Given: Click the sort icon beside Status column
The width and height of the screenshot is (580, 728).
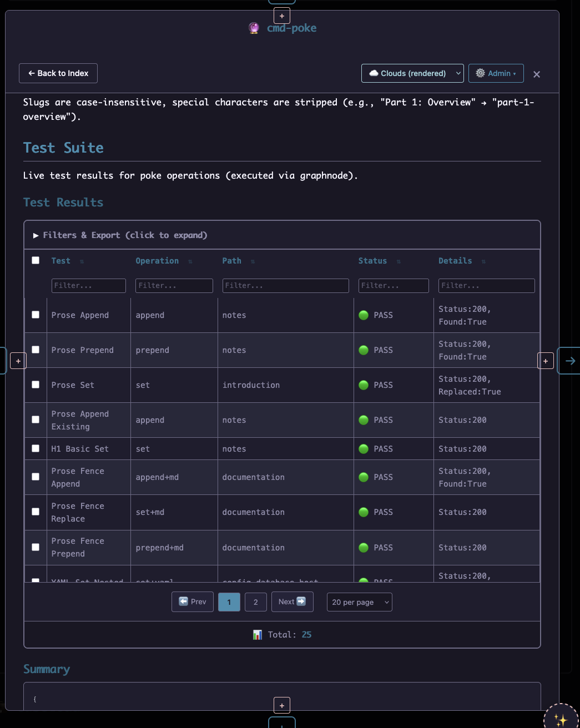Looking at the screenshot, I should pos(399,261).
